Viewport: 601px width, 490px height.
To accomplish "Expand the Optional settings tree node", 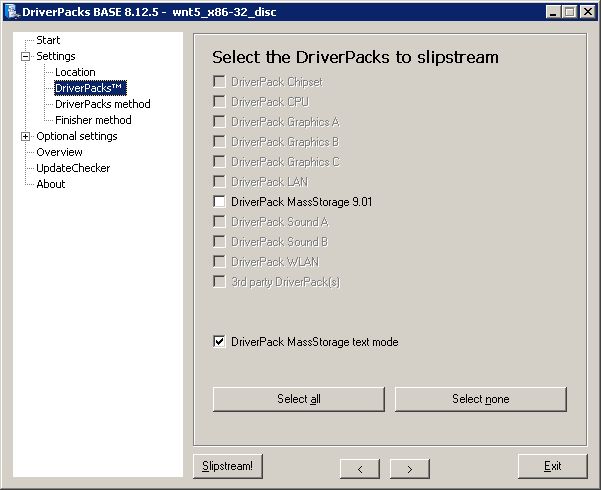I will (25, 136).
